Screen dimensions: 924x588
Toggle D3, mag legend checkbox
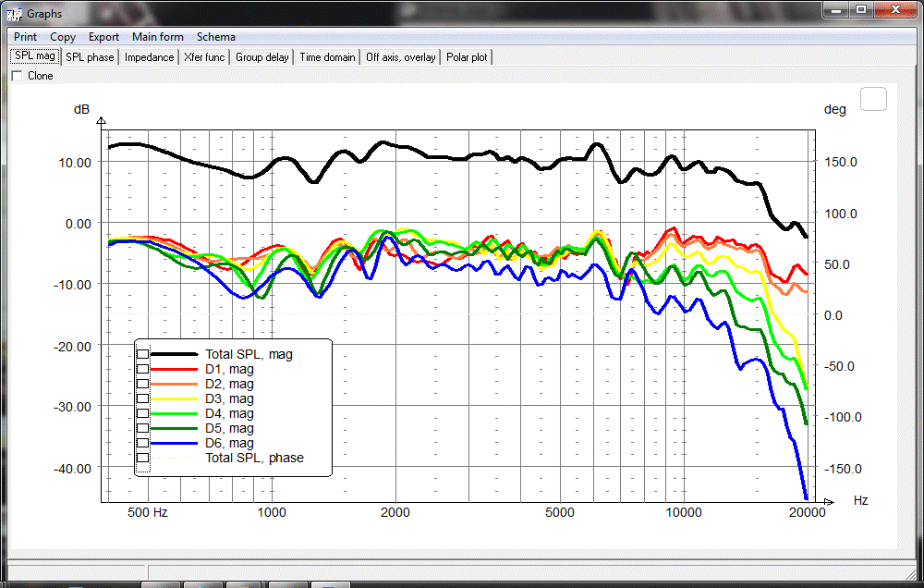(x=142, y=398)
